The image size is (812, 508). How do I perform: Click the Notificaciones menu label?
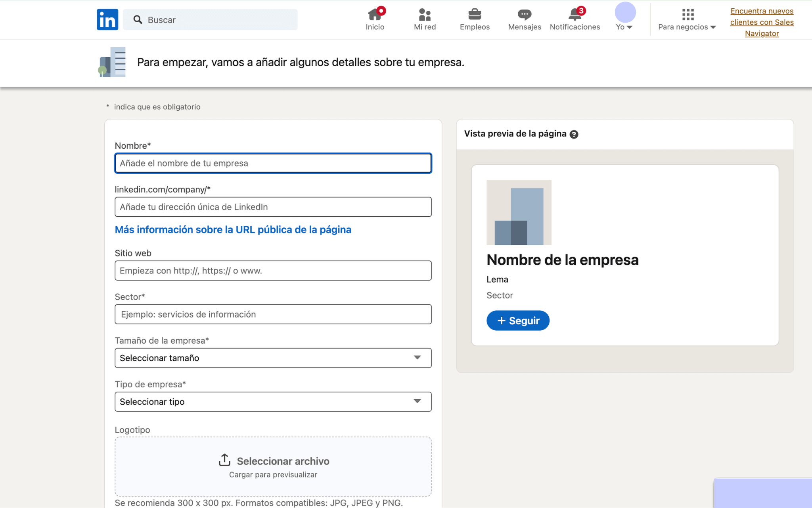click(x=575, y=27)
